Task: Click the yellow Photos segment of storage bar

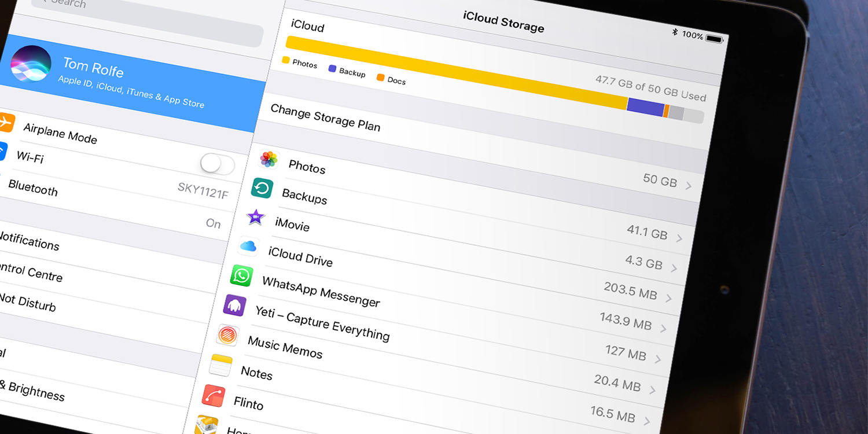Action: pos(457,72)
